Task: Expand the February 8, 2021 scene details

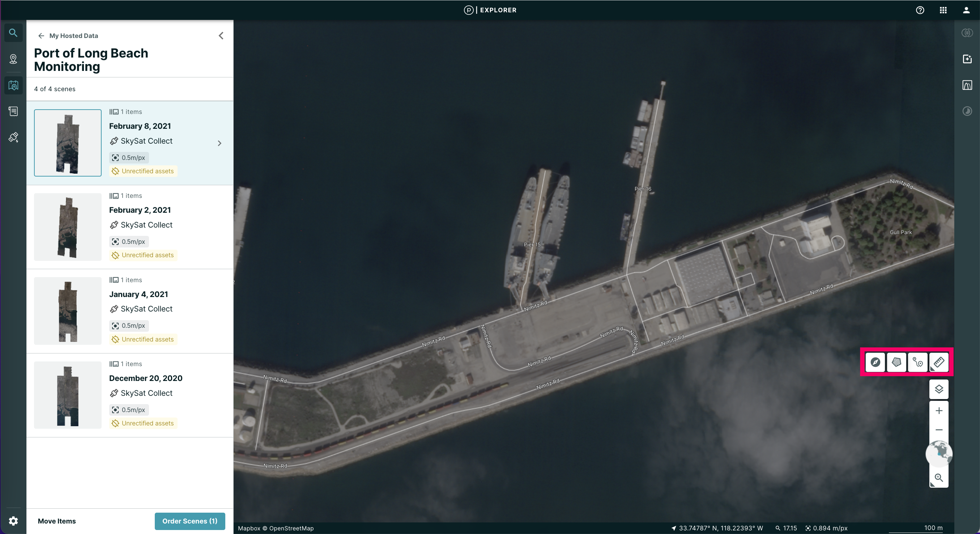Action: coord(220,144)
